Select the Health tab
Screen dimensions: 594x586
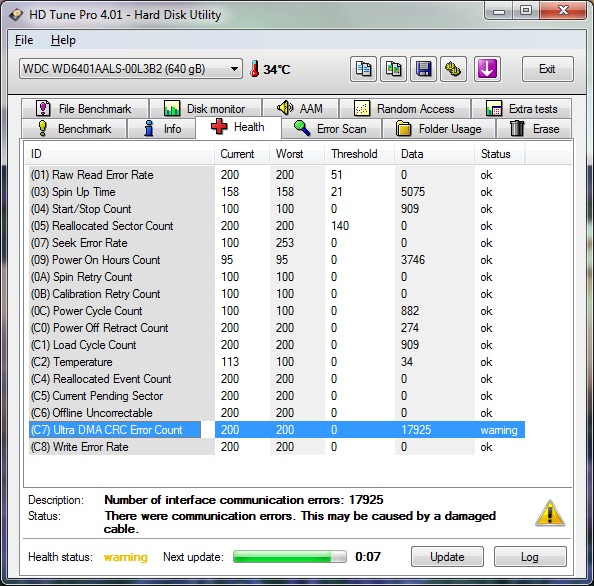pos(238,127)
